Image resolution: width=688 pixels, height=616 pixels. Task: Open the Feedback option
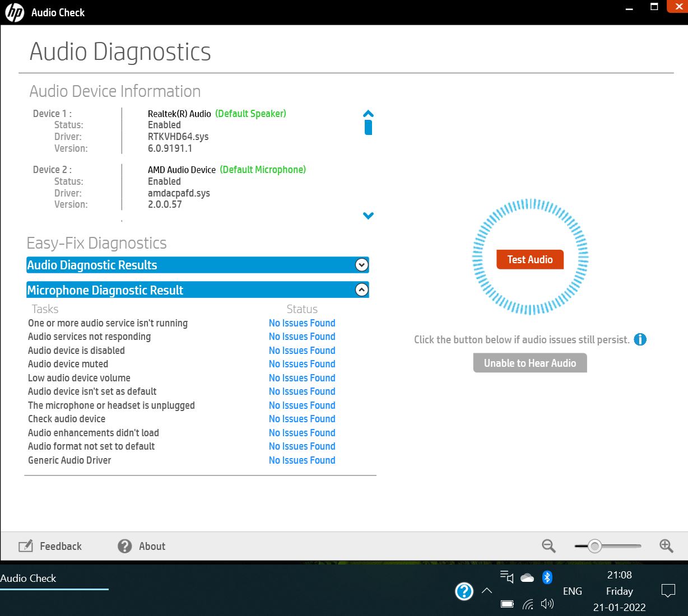[50, 546]
